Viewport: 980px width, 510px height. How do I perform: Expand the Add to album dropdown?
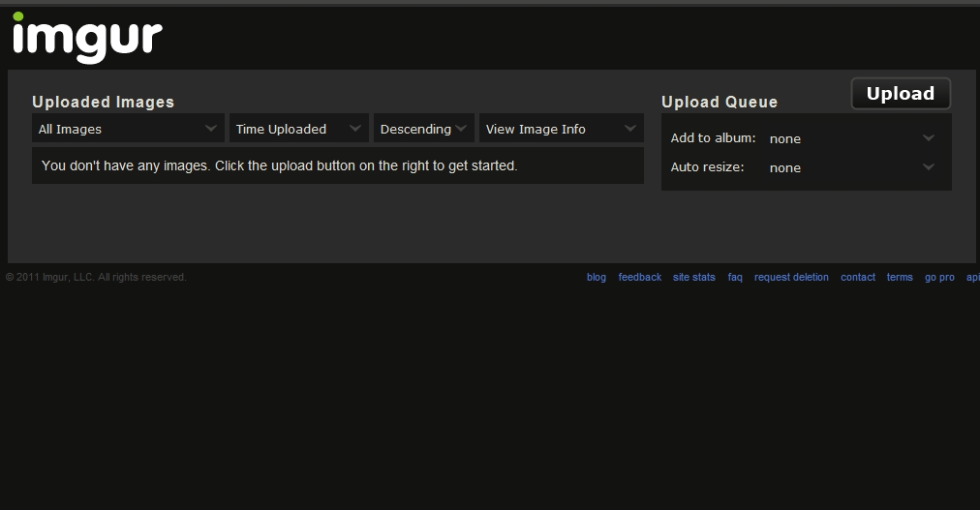coord(851,138)
